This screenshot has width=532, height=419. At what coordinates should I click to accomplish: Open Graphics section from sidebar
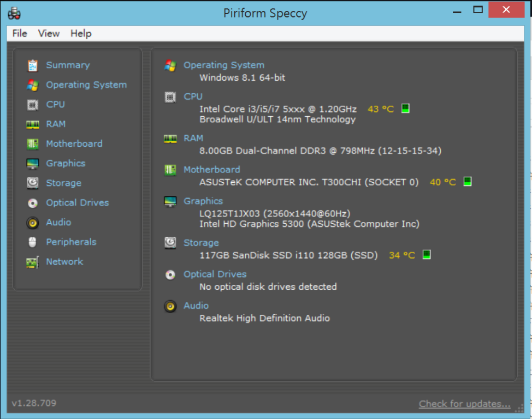[x=66, y=163]
